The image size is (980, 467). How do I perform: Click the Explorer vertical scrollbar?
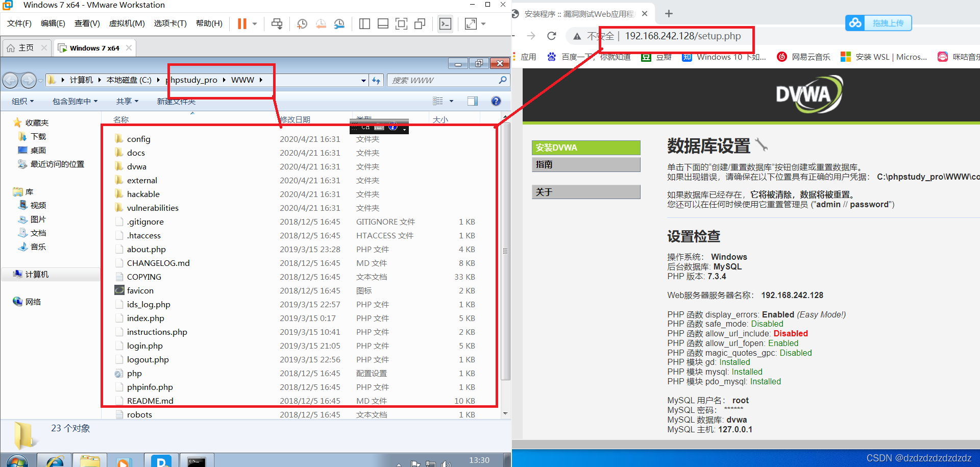(505, 251)
